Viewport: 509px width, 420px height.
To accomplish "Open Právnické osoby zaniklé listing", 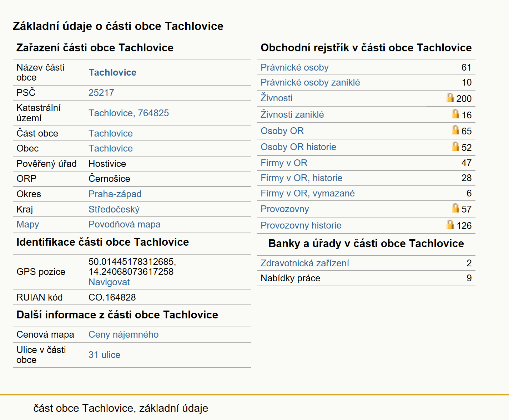I will point(310,82).
